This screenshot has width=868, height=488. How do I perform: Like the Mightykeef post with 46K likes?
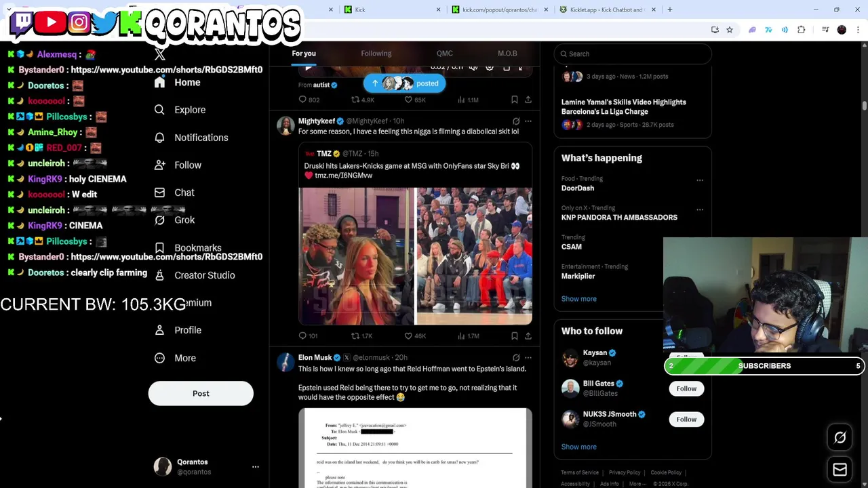pyautogui.click(x=415, y=335)
